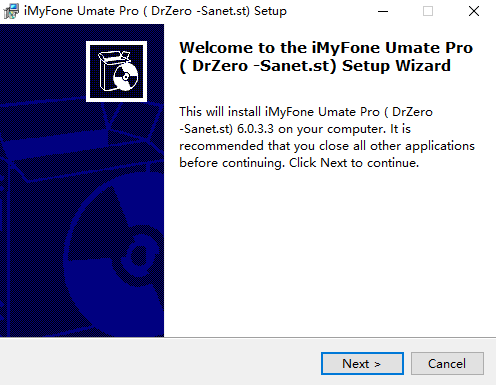This screenshot has height=385, width=496.
Task: Click the framed box-and-disc installer logo
Action: coord(116,71)
